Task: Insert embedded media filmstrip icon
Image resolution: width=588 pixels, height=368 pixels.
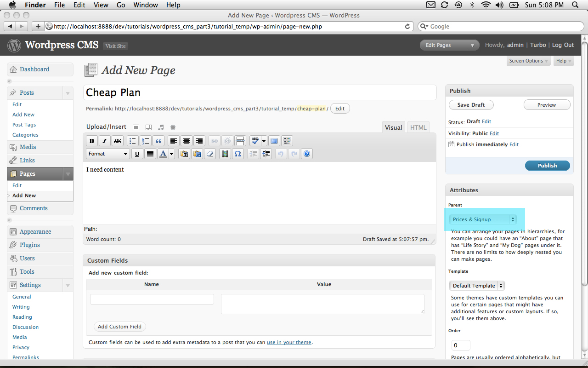Action: (x=225, y=154)
